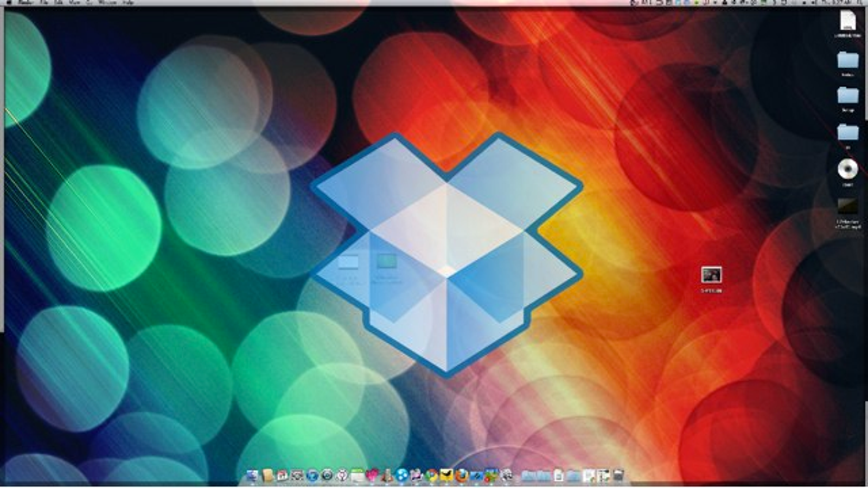Click the blue sphere with white dots icon
868x488 pixels.
tap(401, 476)
